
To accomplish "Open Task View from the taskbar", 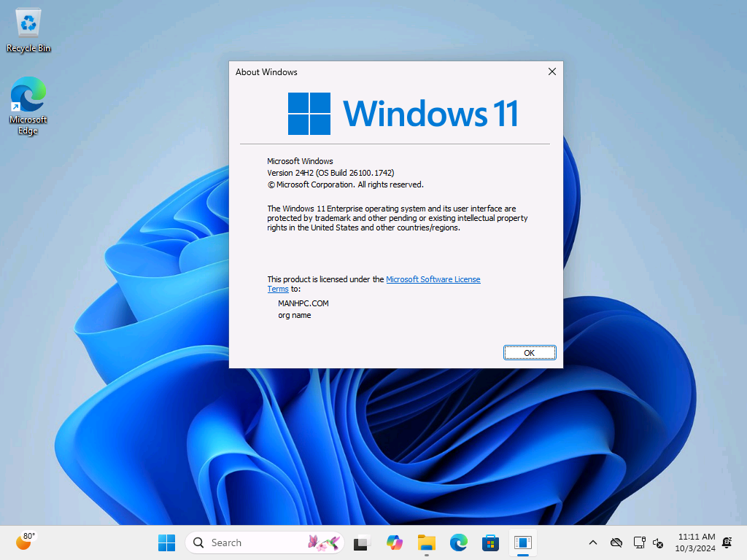I will (x=361, y=542).
